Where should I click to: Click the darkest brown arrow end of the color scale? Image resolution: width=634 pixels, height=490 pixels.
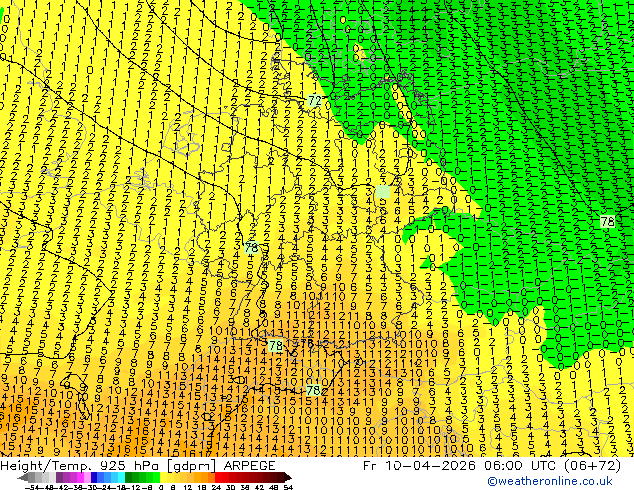coord(287,477)
